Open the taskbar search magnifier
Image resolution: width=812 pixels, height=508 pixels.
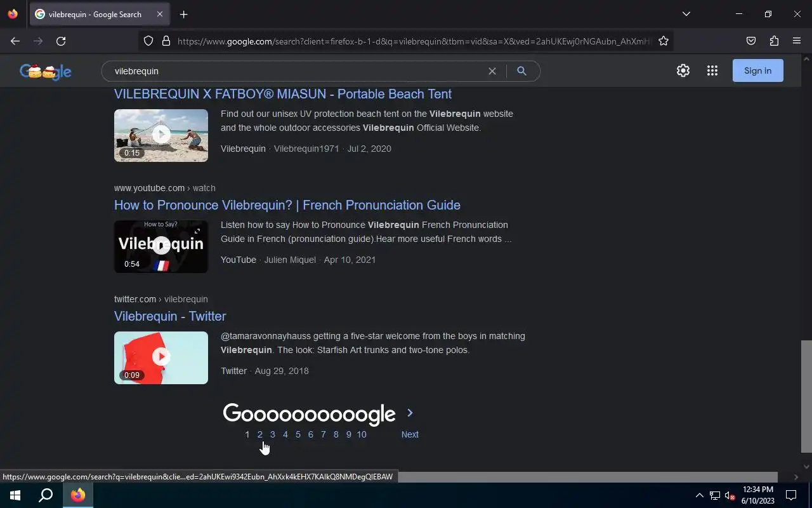pyautogui.click(x=46, y=495)
